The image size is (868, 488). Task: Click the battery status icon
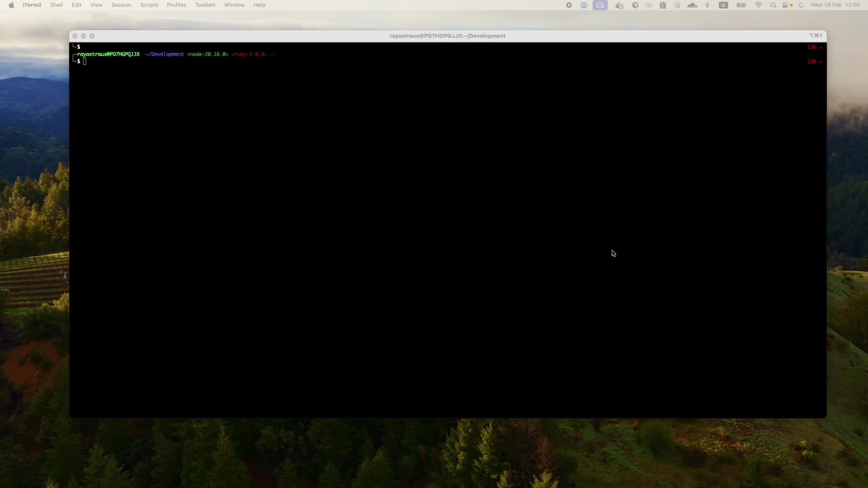(741, 5)
